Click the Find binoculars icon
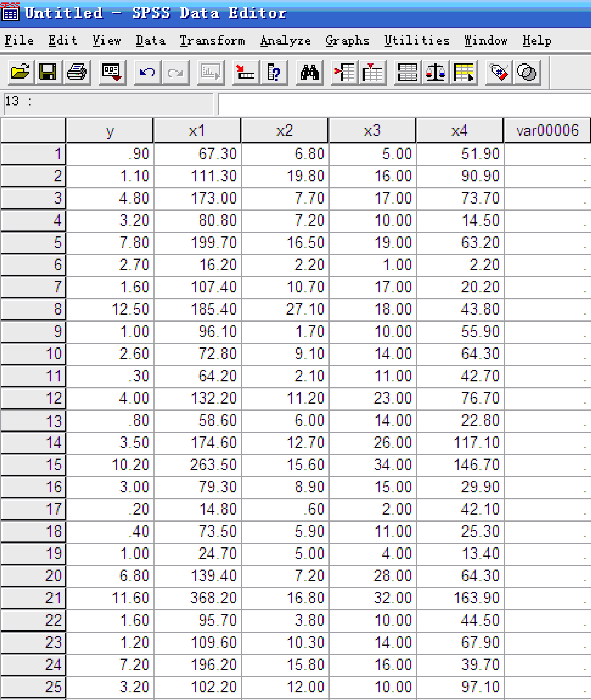 (309, 72)
